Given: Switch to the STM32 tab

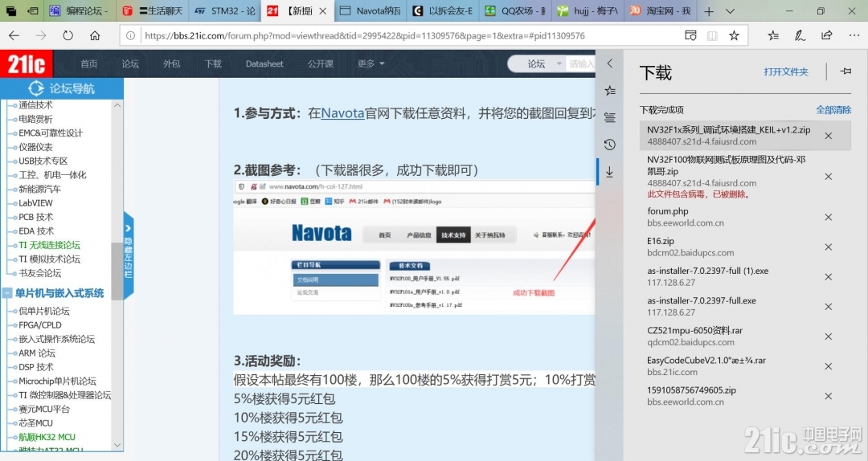Looking at the screenshot, I should click(x=225, y=11).
